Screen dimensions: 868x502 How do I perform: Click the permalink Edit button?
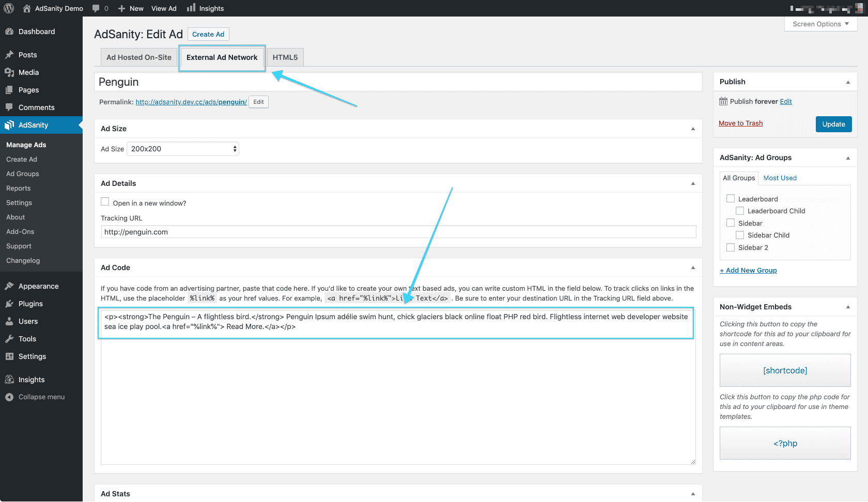259,102
